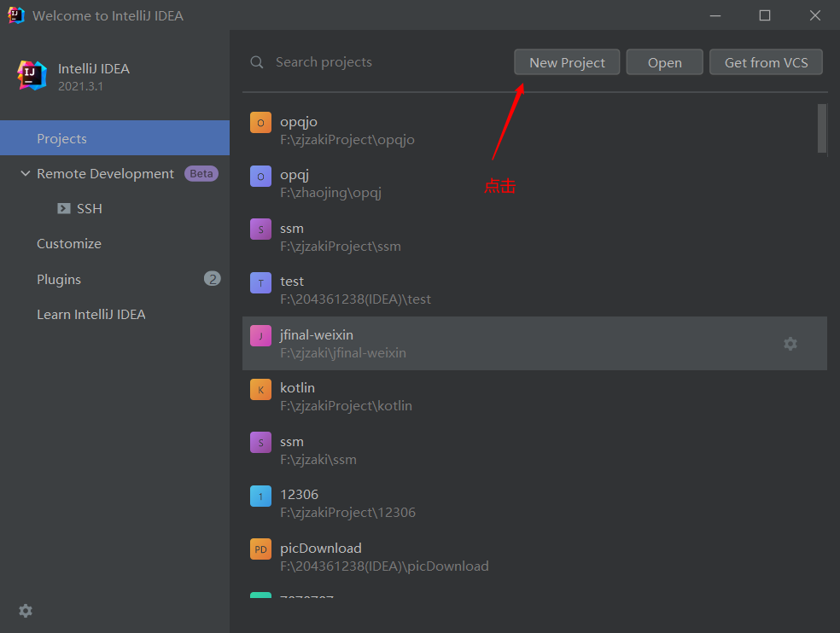Open the 12306 project
Screen dimensions: 840x633
(534, 502)
